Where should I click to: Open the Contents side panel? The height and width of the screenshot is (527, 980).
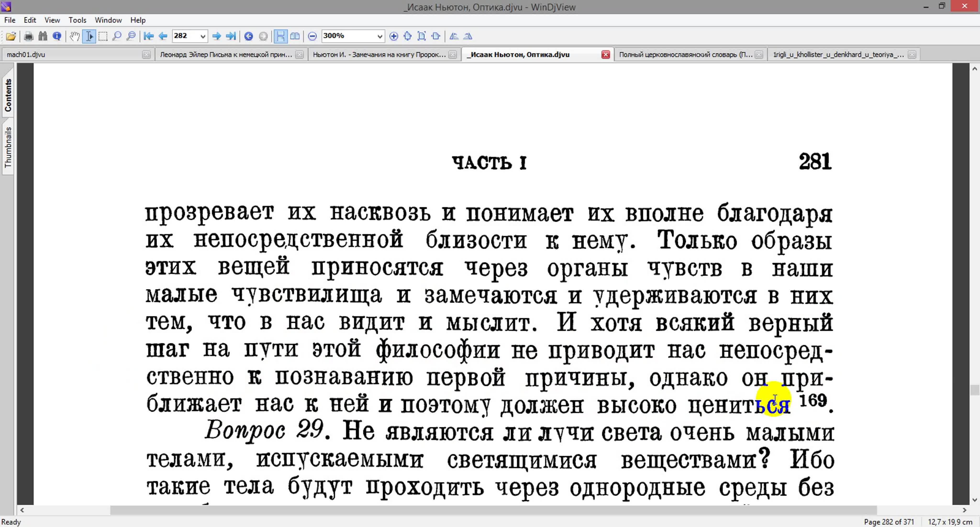click(8, 95)
